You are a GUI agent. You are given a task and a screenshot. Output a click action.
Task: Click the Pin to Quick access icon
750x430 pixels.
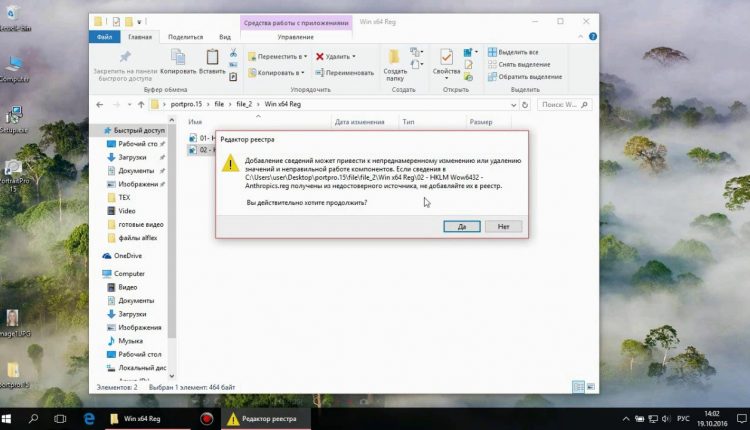[125, 56]
